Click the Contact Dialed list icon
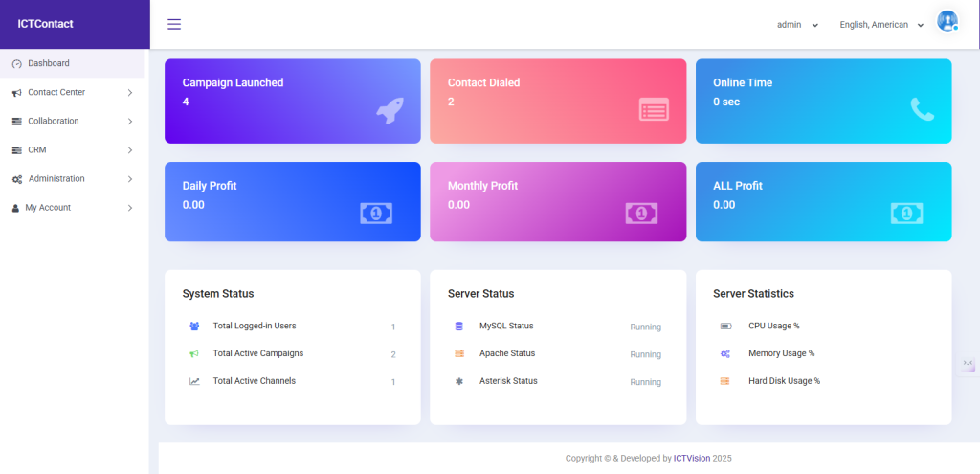 pos(654,110)
